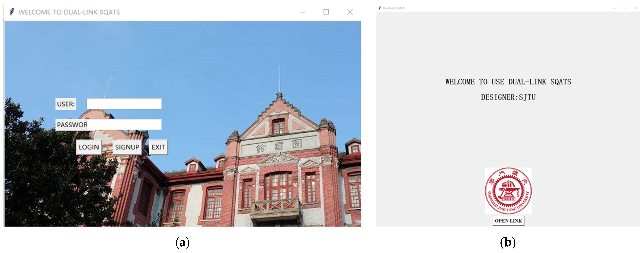The width and height of the screenshot is (644, 253).
Task: Click the SJTU university logo image
Action: (x=508, y=191)
